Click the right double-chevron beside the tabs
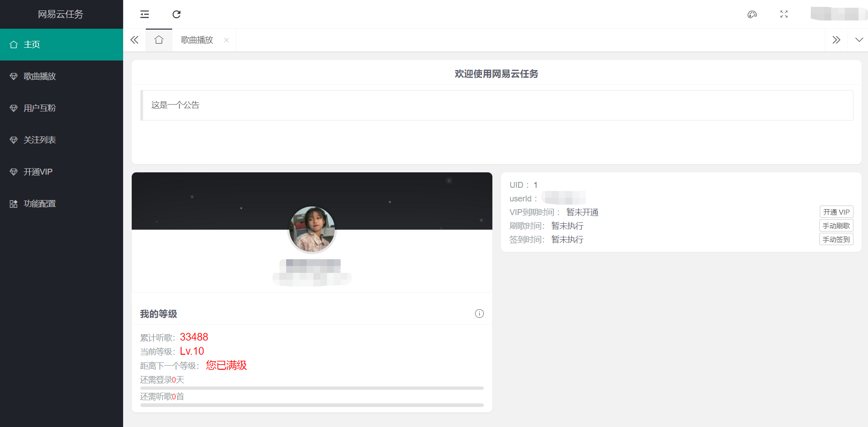Image resolution: width=868 pixels, height=427 pixels. click(x=837, y=40)
